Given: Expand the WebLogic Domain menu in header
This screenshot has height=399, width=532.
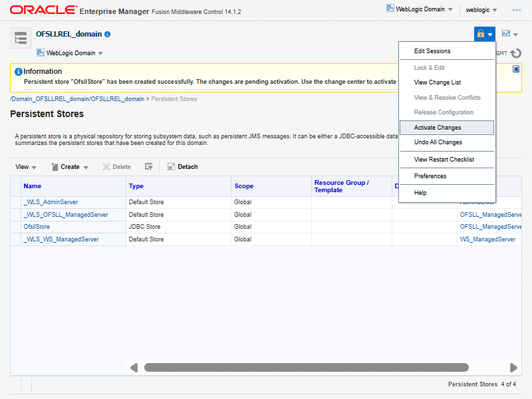Looking at the screenshot, I should (x=420, y=9).
